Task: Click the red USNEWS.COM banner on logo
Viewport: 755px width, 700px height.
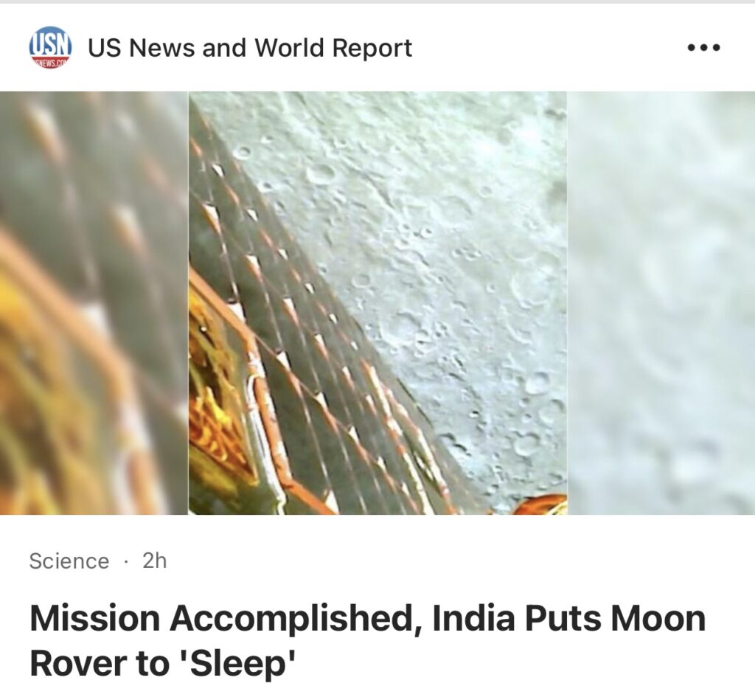Action: [51, 62]
